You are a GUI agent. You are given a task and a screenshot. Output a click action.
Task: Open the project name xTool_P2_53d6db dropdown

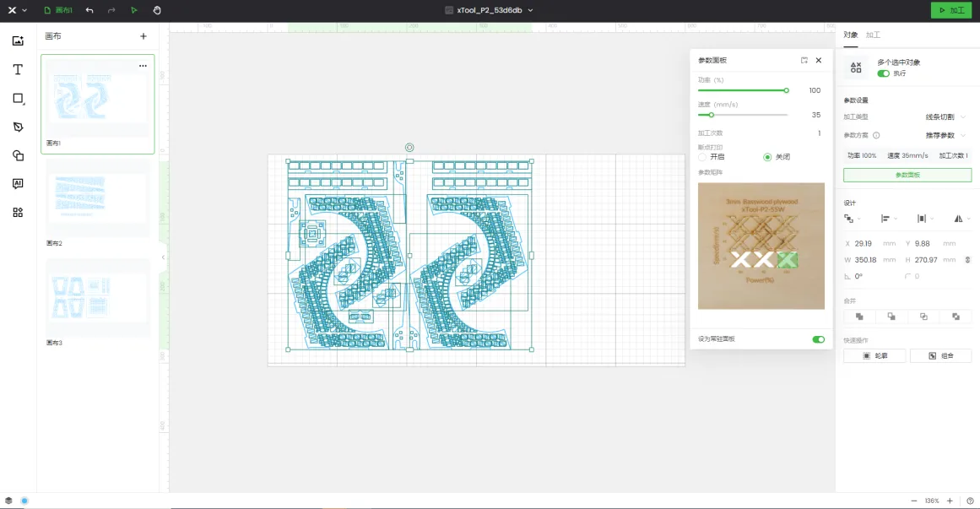click(x=489, y=10)
